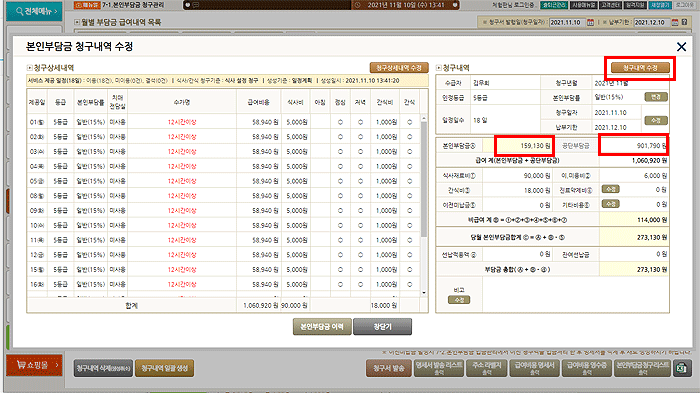Open 전체메뉴 search menu
Screen dimensions: 700x393
[34, 11]
